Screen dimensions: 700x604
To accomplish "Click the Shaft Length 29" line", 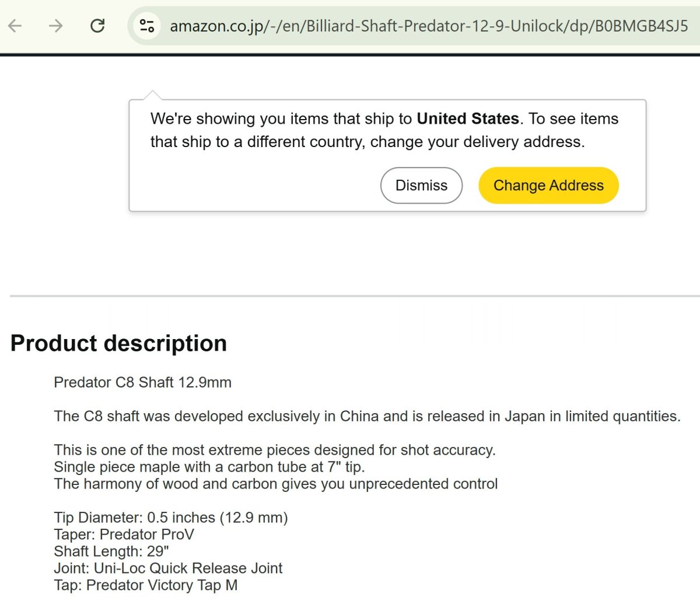I will (111, 551).
